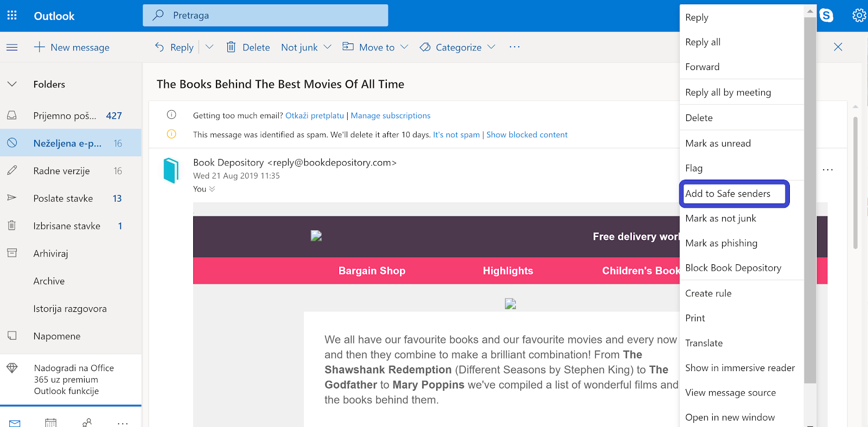Click the It's not spam link
The height and width of the screenshot is (427, 868).
pyautogui.click(x=456, y=135)
